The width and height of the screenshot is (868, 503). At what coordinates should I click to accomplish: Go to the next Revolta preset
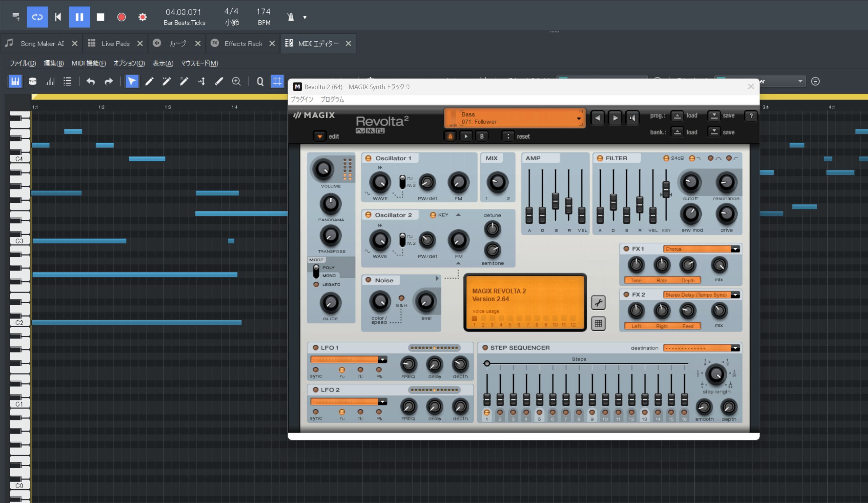pyautogui.click(x=615, y=118)
